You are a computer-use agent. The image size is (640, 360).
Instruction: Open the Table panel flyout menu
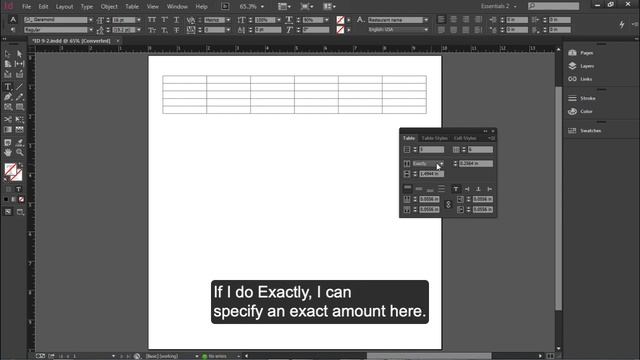coord(491,138)
